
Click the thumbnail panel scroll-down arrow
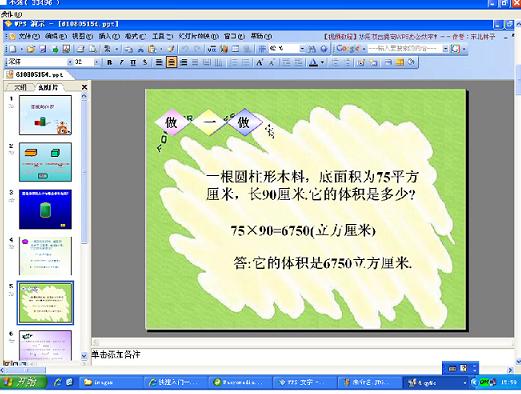[84, 356]
